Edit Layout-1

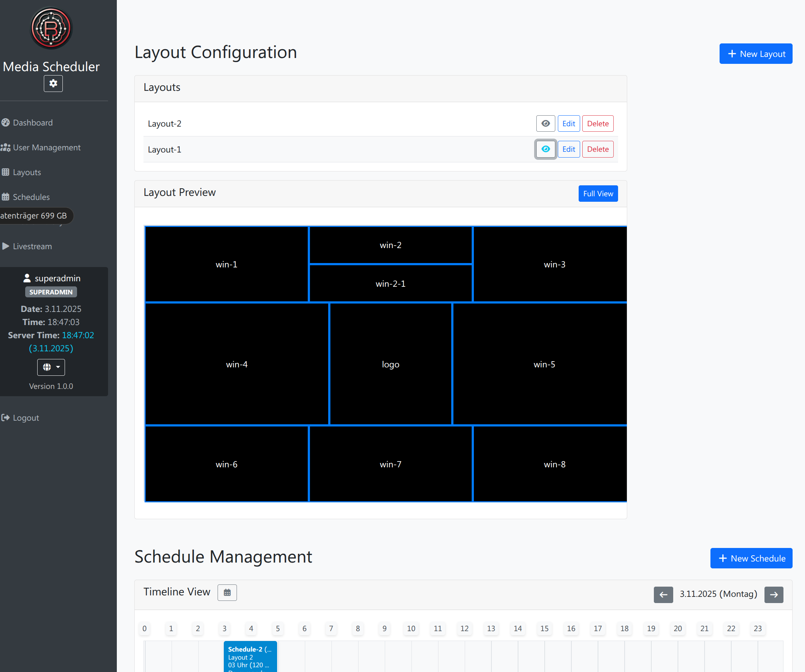point(568,149)
